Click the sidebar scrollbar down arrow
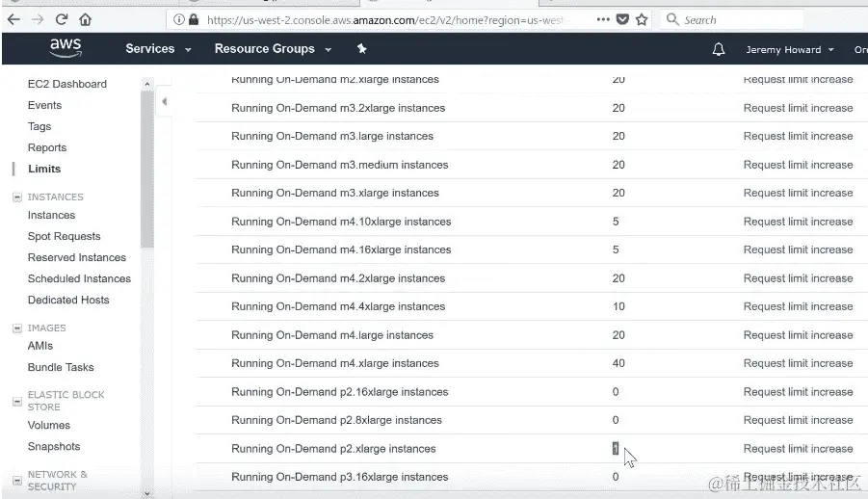 click(146, 492)
